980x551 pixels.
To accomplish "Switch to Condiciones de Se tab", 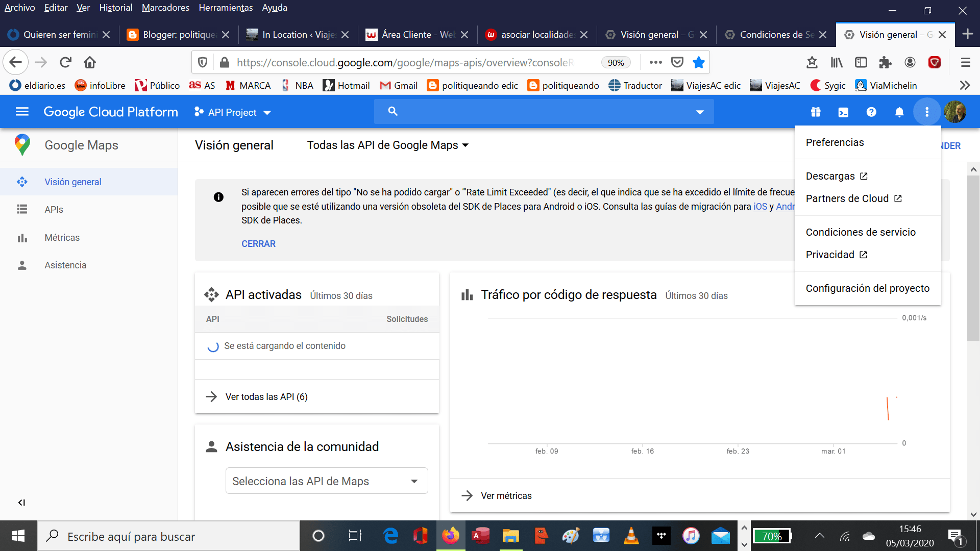I will pyautogui.click(x=776, y=35).
